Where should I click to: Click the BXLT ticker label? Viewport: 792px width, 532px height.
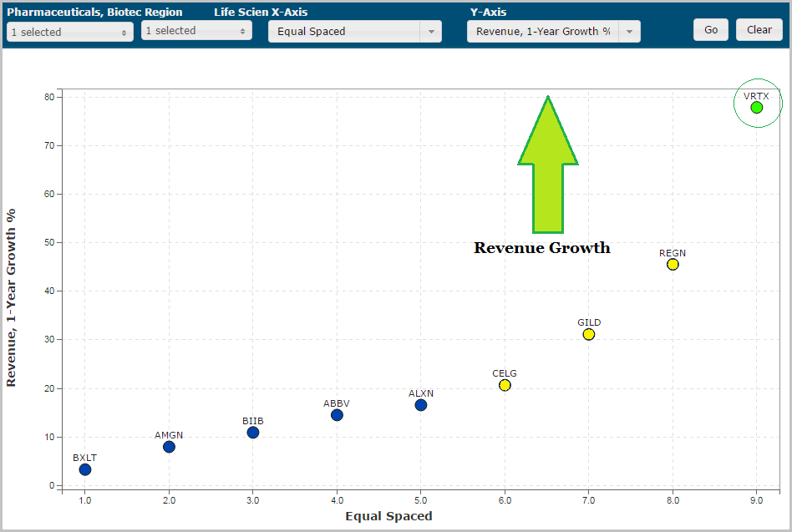[x=84, y=458]
